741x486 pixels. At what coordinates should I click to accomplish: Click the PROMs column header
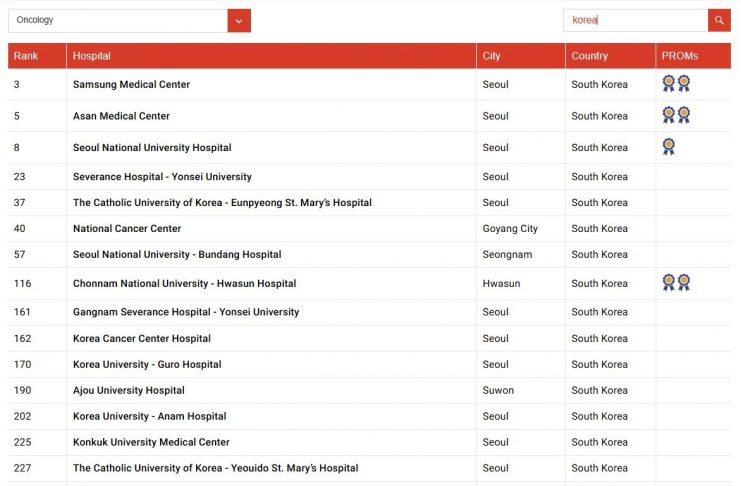click(680, 56)
